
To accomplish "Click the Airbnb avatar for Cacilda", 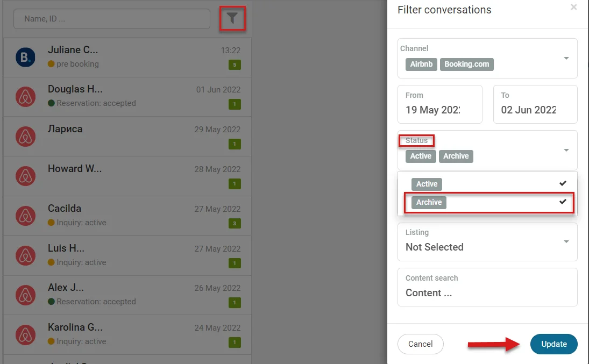I will (x=25, y=216).
